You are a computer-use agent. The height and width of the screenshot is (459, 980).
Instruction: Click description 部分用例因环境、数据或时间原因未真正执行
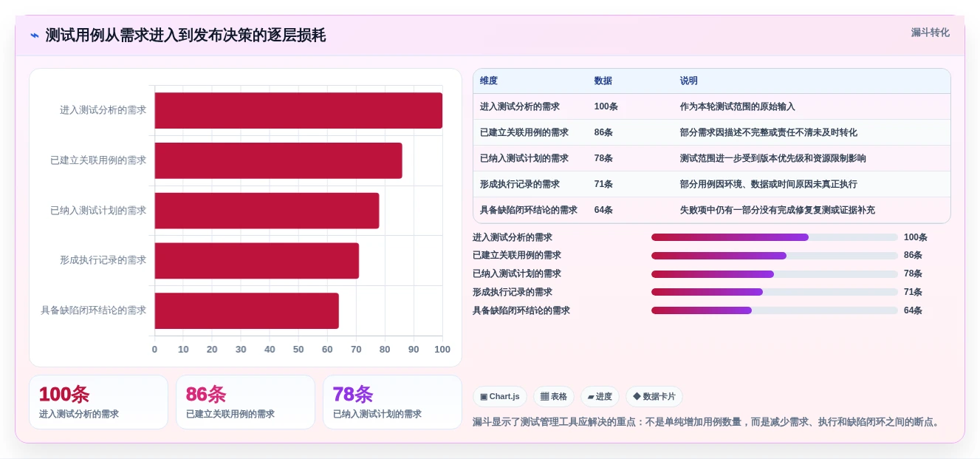[x=769, y=184]
